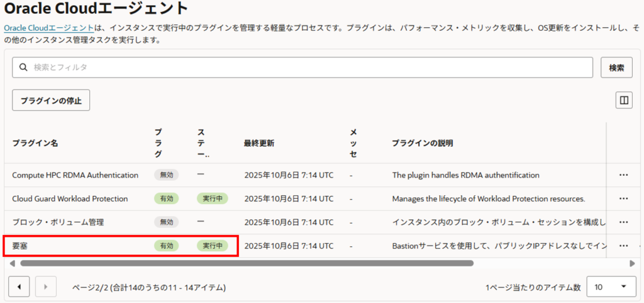Open actions menu for Cloud Guard Workload Protection
The width and height of the screenshot is (644, 303).
click(623, 198)
